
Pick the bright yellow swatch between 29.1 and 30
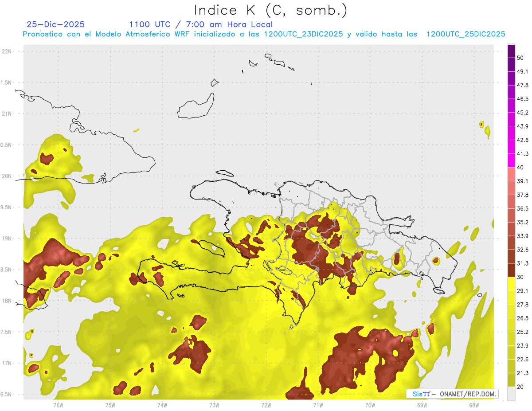pos(511,284)
